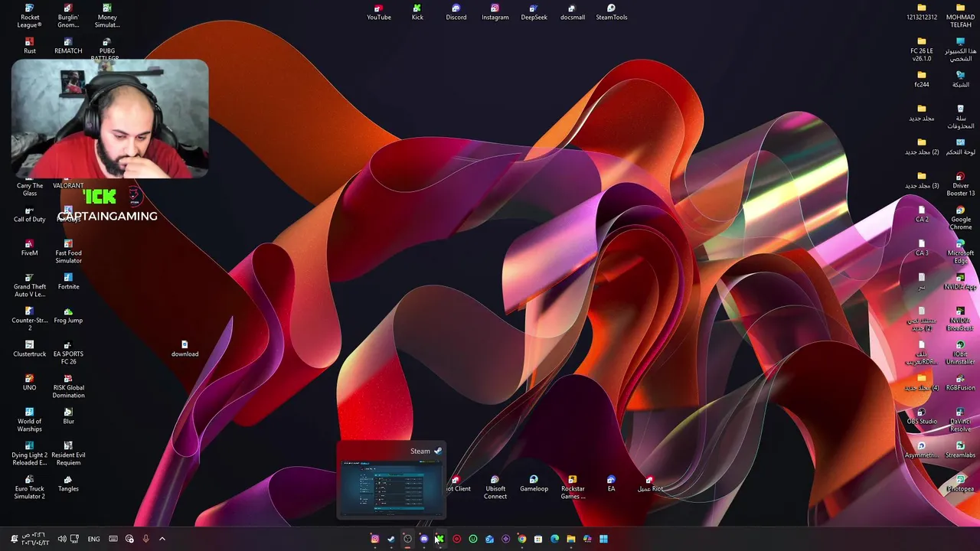980x551 pixels.
Task: Open the Kick desktop shortcut
Action: point(417,11)
